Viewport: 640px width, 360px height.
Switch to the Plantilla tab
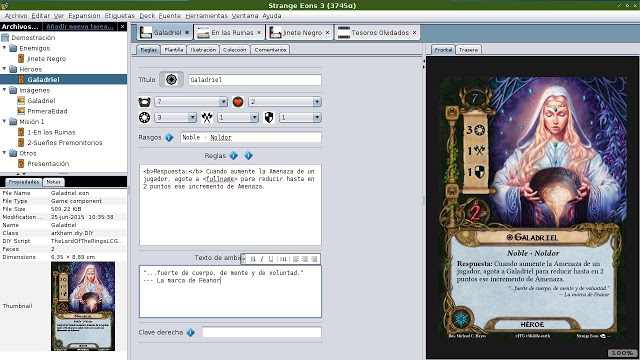[x=174, y=50]
